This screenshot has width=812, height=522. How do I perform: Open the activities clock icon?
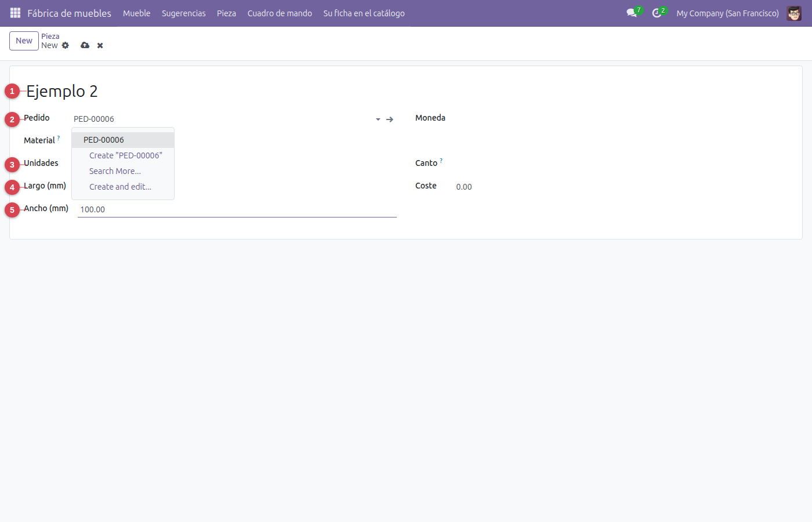click(x=657, y=13)
